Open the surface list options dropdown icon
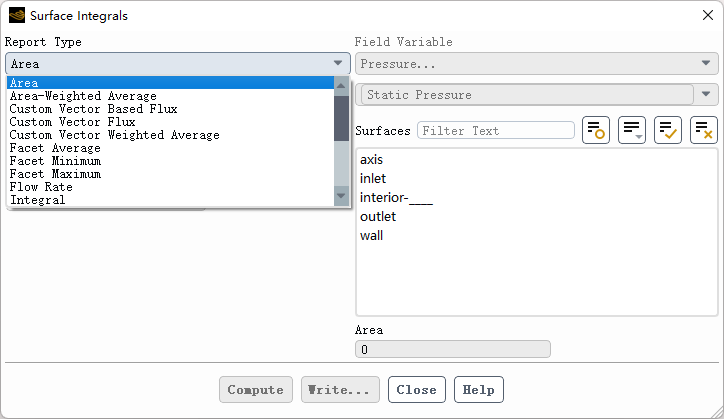The width and height of the screenshot is (724, 419). pos(632,130)
